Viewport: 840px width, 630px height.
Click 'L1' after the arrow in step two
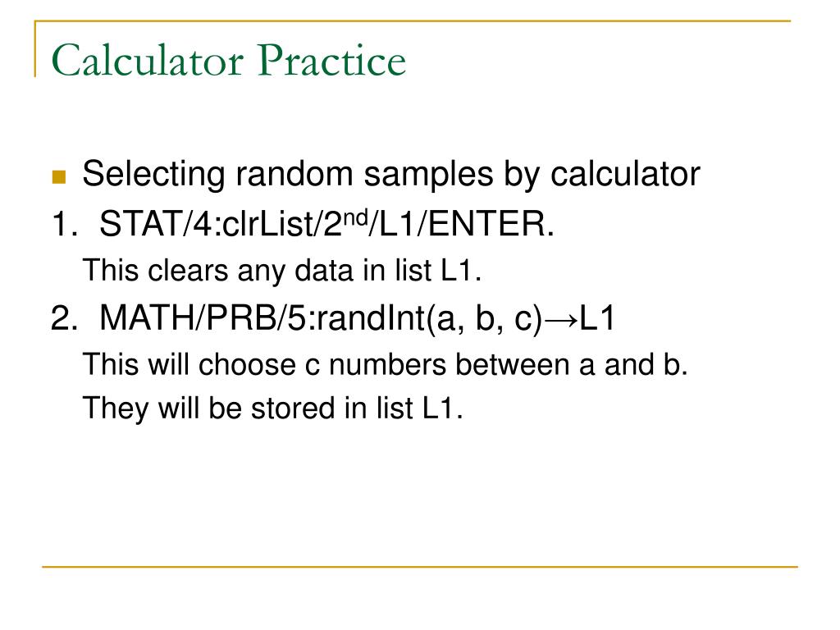pos(598,317)
